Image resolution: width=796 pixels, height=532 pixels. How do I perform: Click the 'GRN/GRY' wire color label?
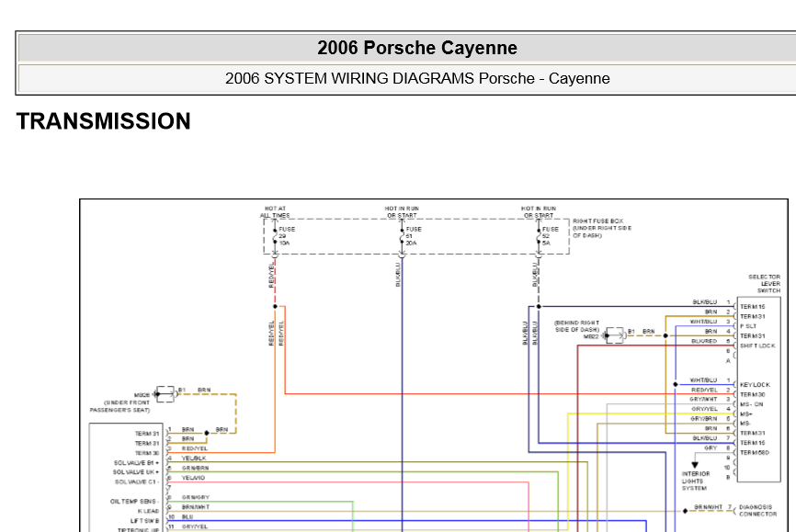pos(196,497)
